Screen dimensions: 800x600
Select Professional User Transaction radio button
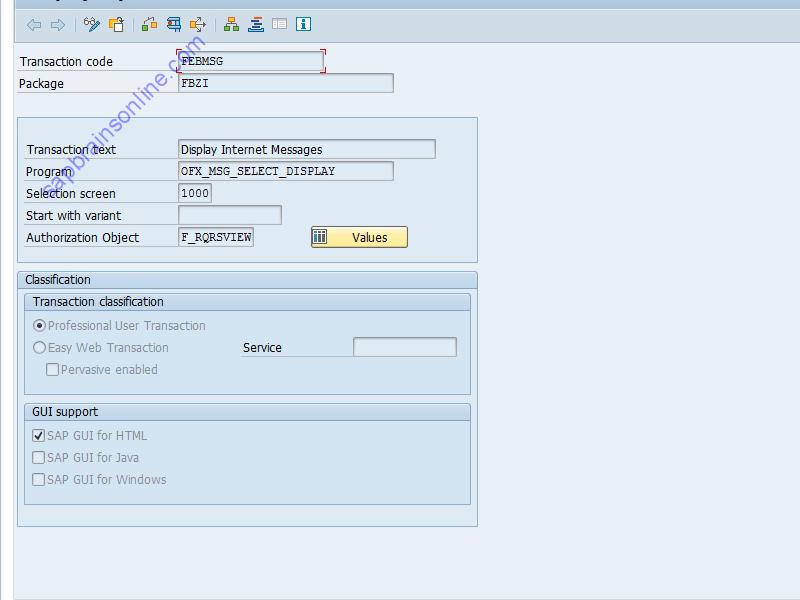tap(39, 326)
